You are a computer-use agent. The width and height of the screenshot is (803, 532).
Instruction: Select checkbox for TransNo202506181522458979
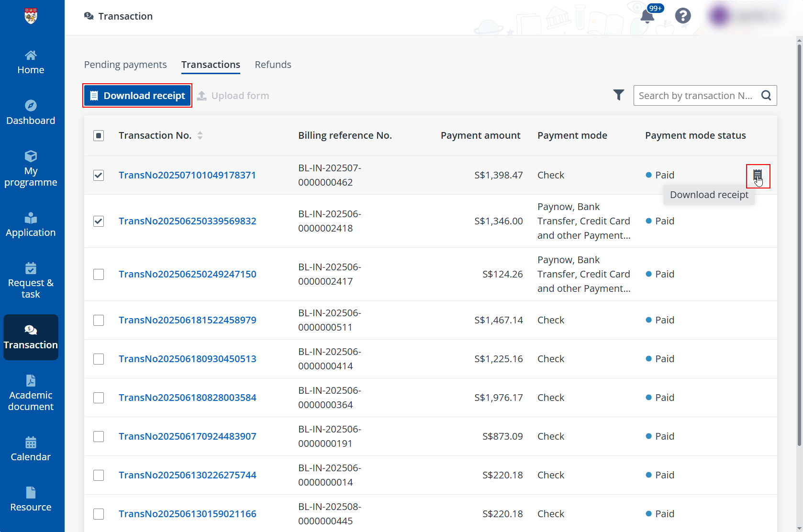coord(99,320)
